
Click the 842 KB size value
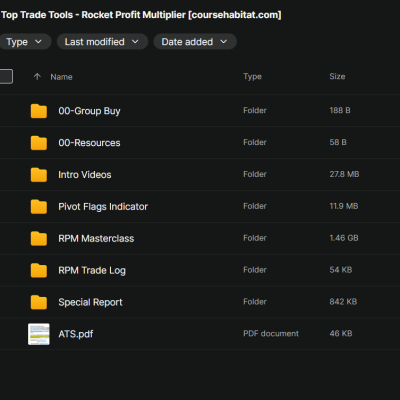tap(343, 302)
